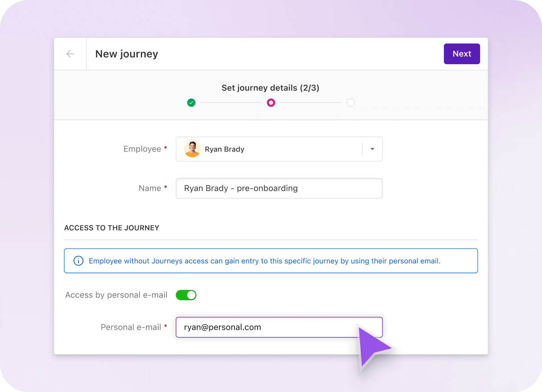542x392 pixels.
Task: Click the green checkmark for completed step one
Action: pyautogui.click(x=191, y=102)
